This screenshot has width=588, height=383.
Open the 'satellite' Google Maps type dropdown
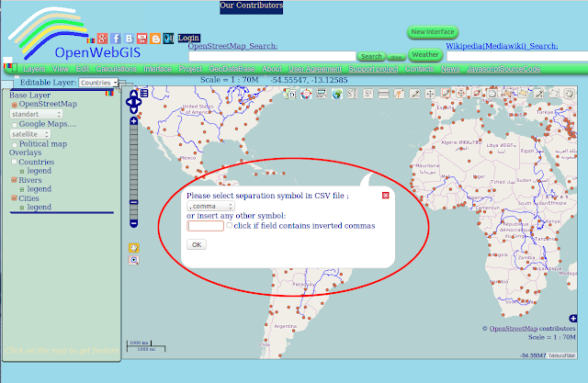tap(30, 134)
